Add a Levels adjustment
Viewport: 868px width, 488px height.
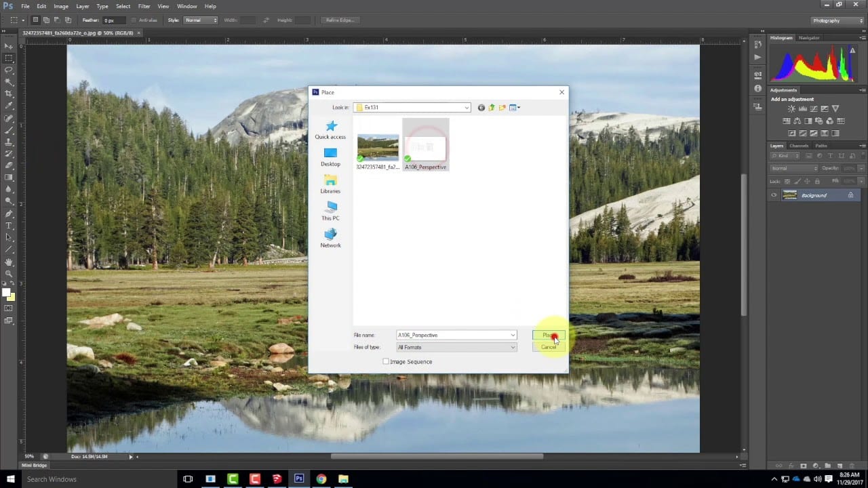(803, 109)
